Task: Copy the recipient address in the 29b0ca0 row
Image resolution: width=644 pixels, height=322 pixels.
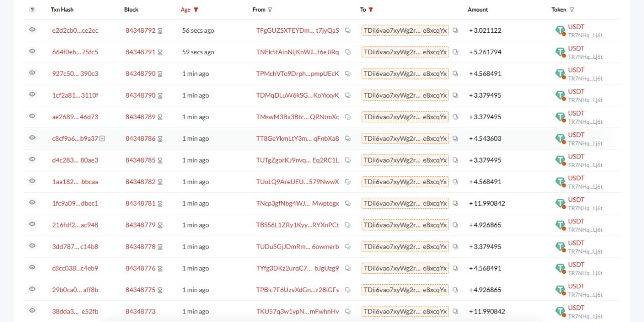Action: 455,290
